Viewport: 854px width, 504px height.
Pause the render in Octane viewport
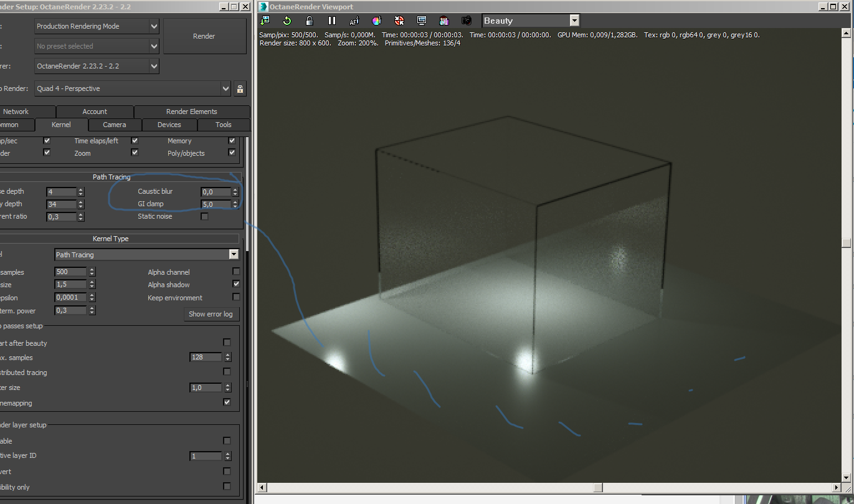(332, 21)
